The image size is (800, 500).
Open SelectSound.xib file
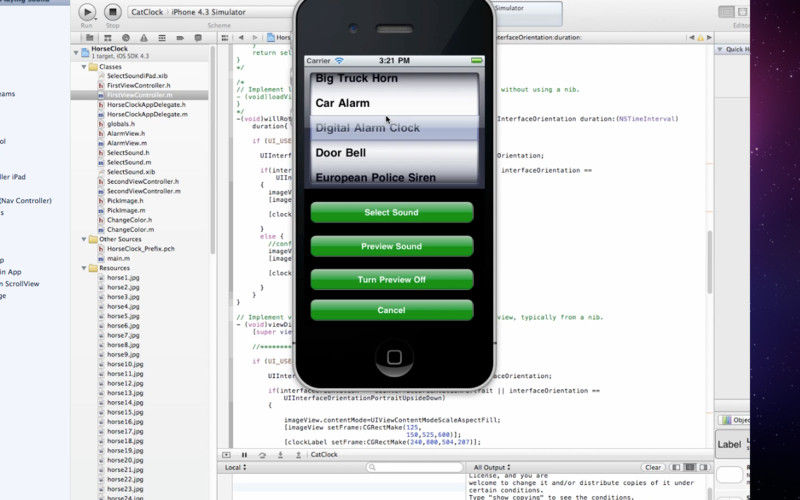click(131, 172)
